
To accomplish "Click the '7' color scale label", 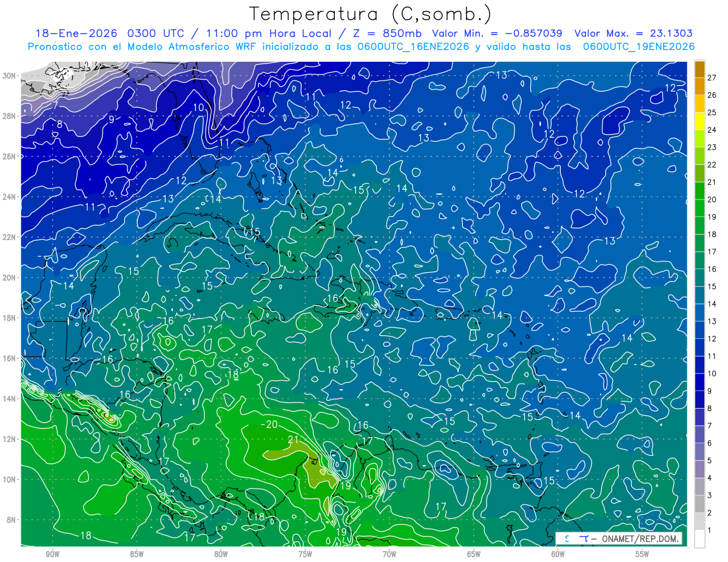I will pos(709,426).
